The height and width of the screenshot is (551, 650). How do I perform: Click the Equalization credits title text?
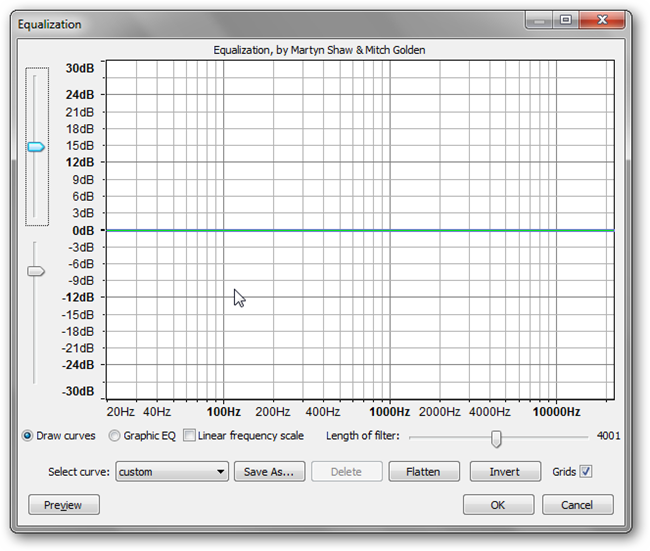pyautogui.click(x=319, y=50)
